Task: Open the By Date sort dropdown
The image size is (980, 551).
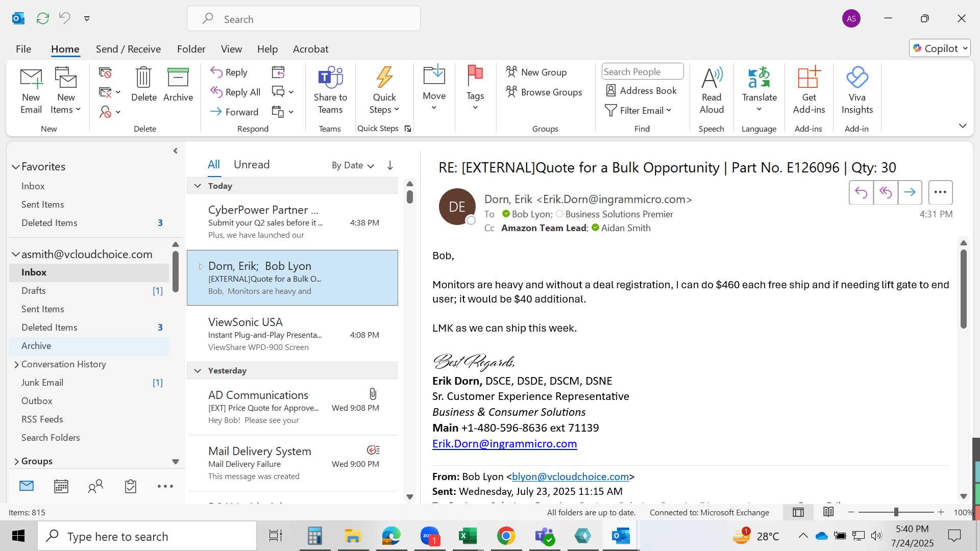Action: (353, 165)
